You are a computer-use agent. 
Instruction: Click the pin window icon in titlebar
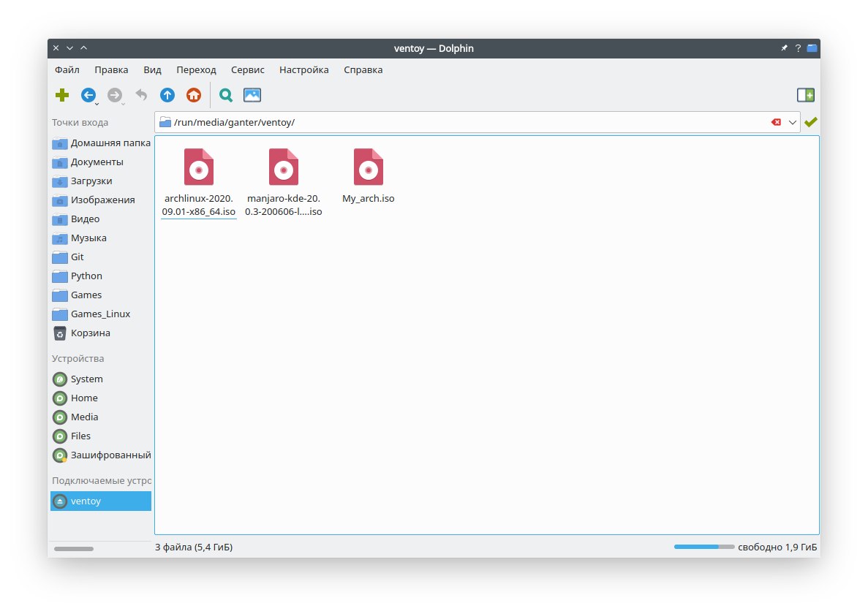tap(784, 48)
